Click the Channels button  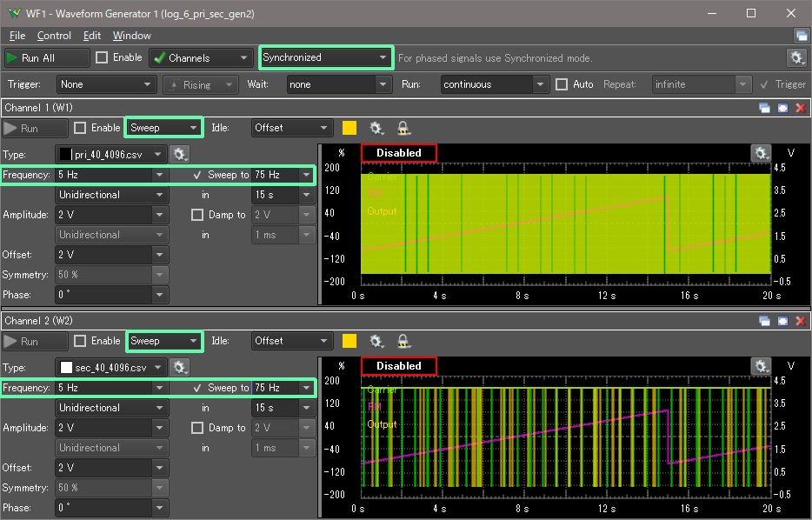[201, 57]
